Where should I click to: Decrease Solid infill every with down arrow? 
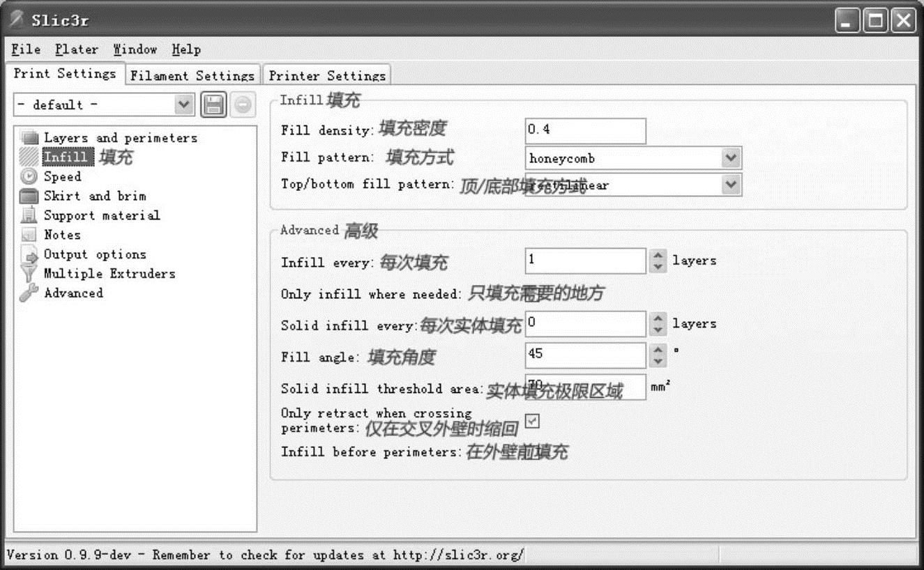pos(658,330)
